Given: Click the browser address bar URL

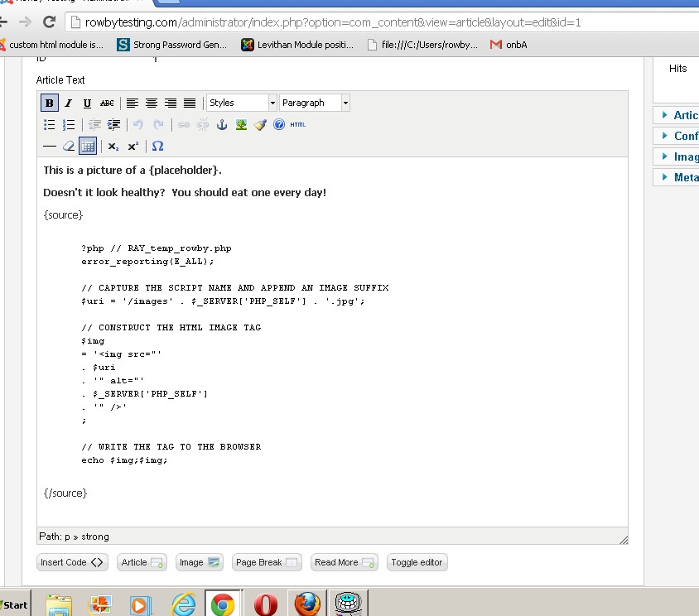Looking at the screenshot, I should click(x=333, y=22).
